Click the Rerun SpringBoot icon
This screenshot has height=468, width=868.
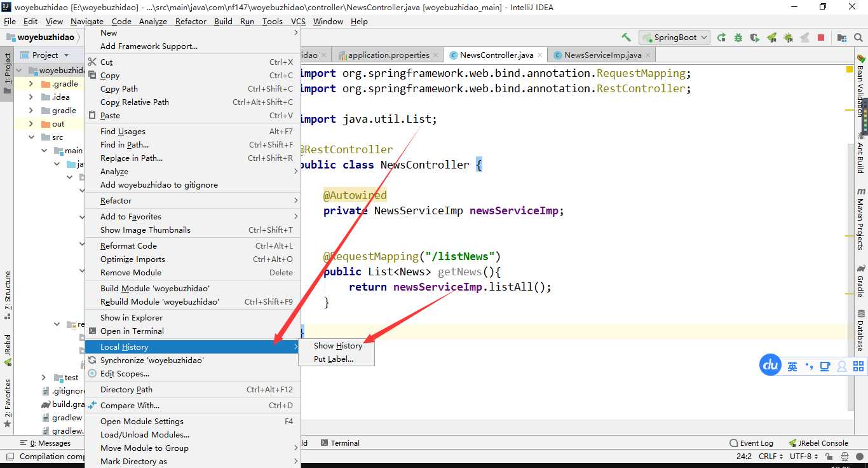tap(721, 38)
